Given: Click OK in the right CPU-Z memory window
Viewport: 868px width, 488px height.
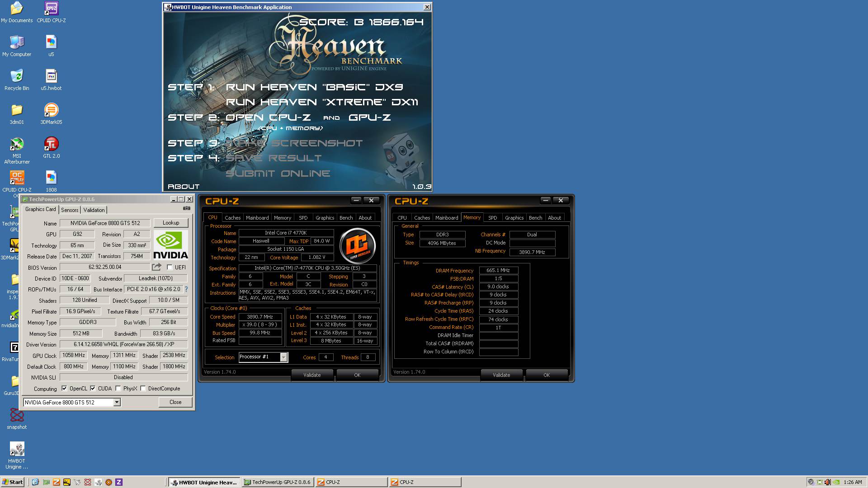Looking at the screenshot, I should [547, 375].
